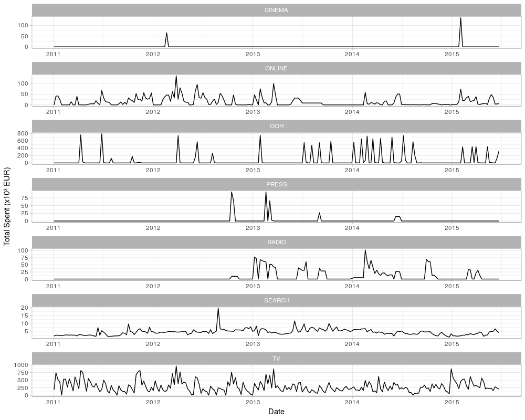Screen dimensions: 525x420
Task: Click the 2014 label under the PRESS panel
Action: click(x=352, y=228)
